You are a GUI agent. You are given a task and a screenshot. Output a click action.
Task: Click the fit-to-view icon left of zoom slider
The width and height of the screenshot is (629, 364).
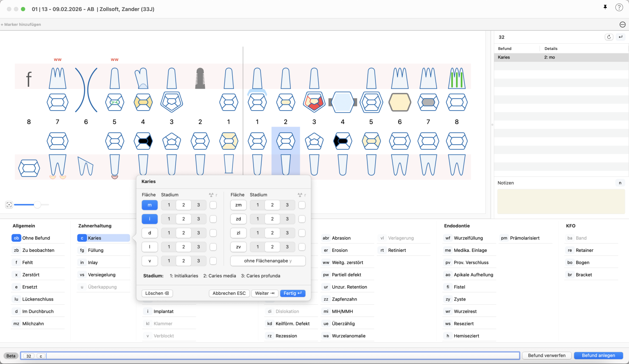[9, 205]
